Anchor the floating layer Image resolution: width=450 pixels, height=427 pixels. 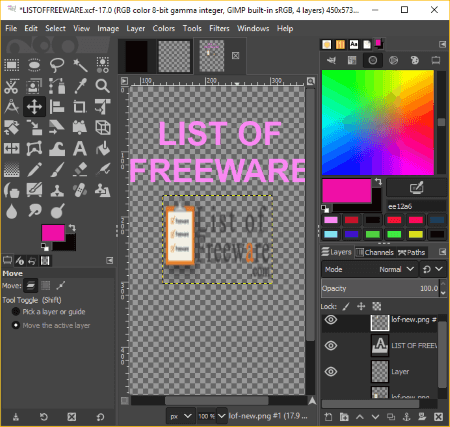(x=406, y=417)
